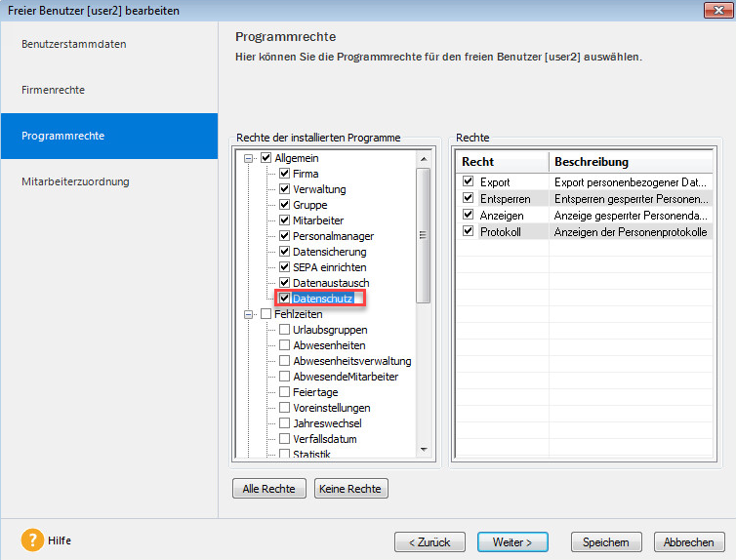Open the Benutzerstammdaten section
This screenshot has height=560, width=736.
(74, 44)
